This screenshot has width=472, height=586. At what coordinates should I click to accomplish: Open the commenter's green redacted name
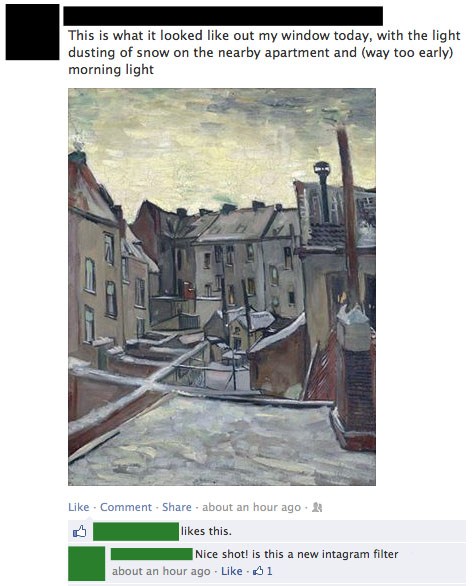pyautogui.click(x=152, y=554)
